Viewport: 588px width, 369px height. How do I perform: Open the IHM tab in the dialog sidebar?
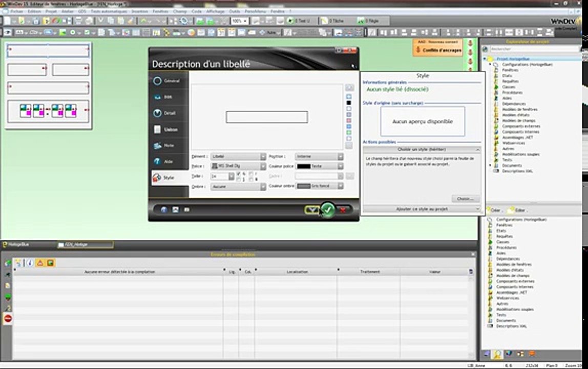pyautogui.click(x=169, y=97)
